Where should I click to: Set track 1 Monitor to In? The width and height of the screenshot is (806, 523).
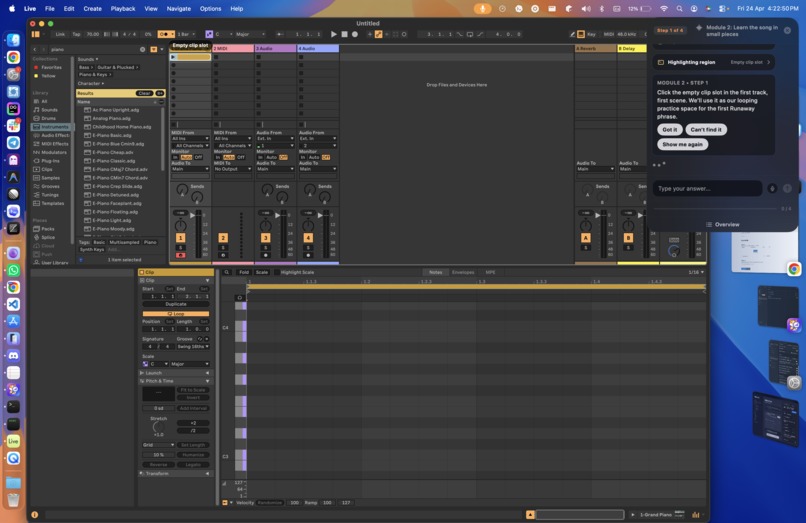pos(175,157)
